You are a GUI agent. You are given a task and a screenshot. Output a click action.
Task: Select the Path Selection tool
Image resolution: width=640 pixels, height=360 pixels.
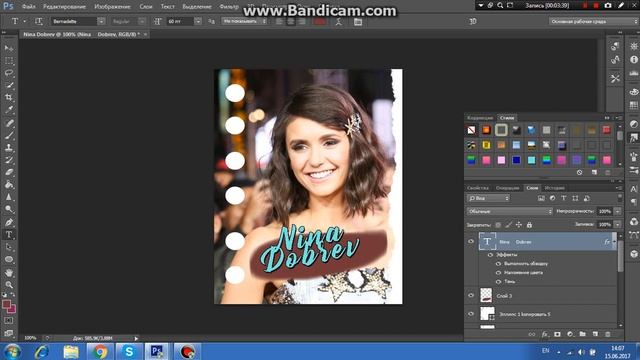click(x=9, y=247)
